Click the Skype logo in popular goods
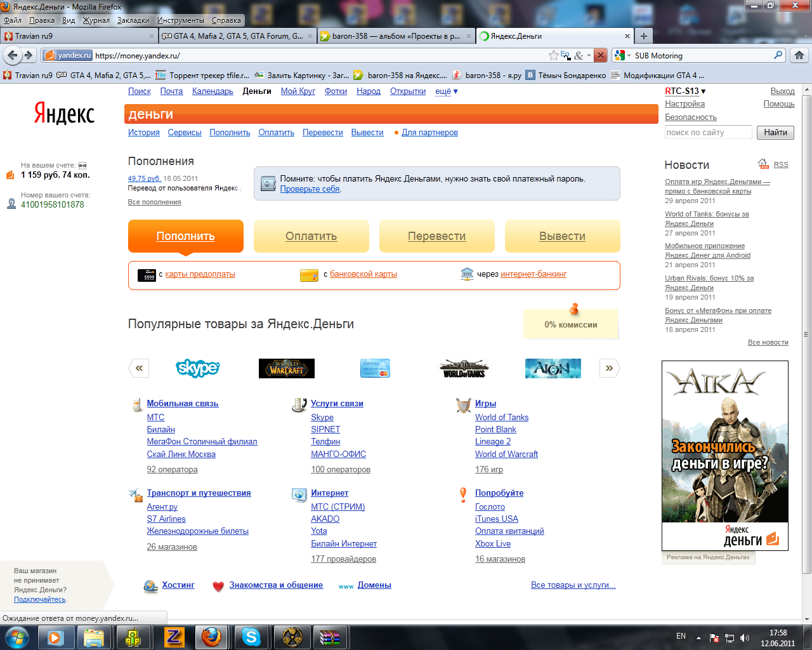Viewport: 812px width, 650px height. click(x=198, y=368)
